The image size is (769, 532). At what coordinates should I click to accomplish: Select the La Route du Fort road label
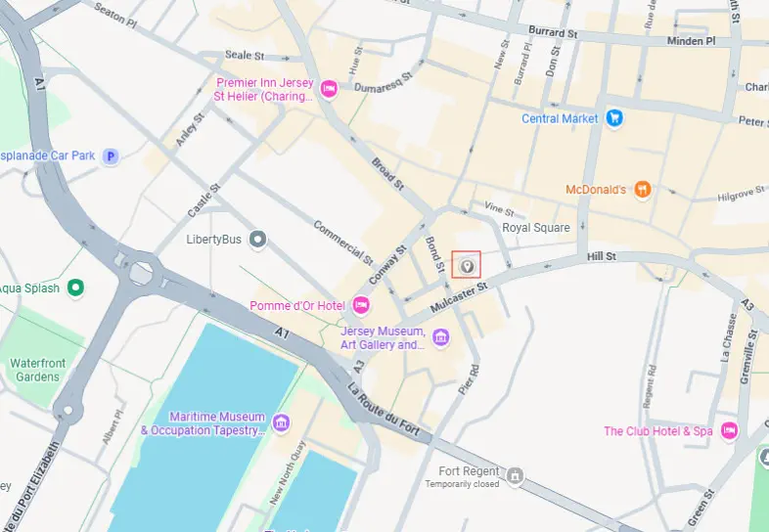click(x=384, y=409)
